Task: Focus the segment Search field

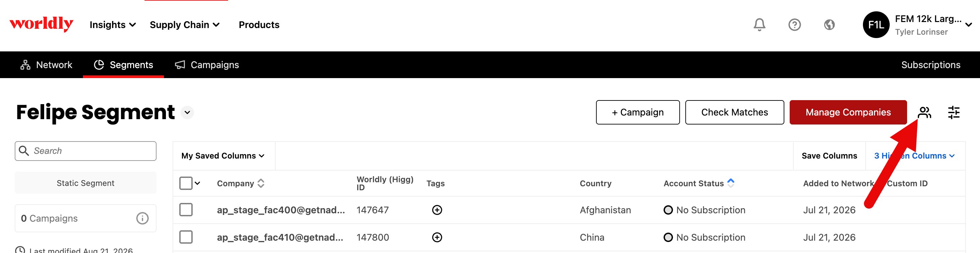Action: [86, 151]
